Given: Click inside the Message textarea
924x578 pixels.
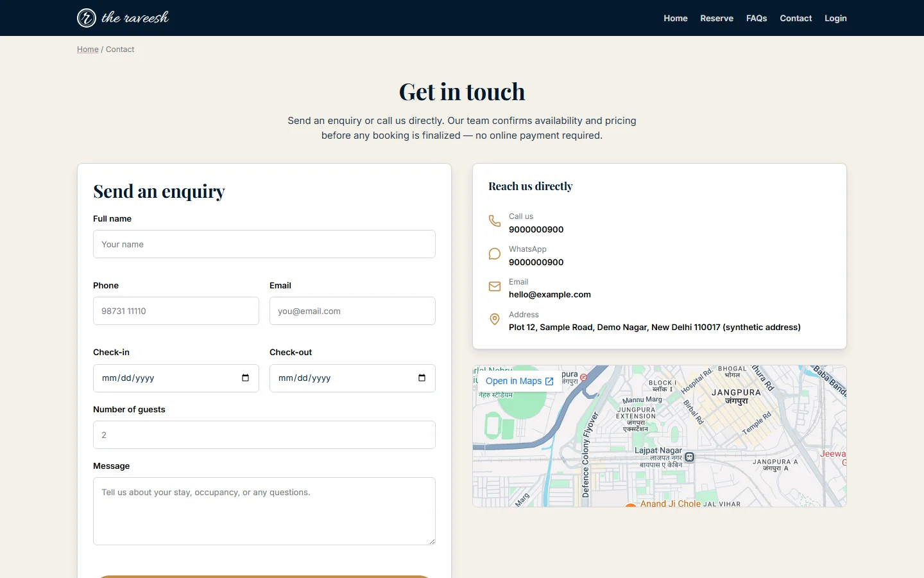Looking at the screenshot, I should point(264,511).
